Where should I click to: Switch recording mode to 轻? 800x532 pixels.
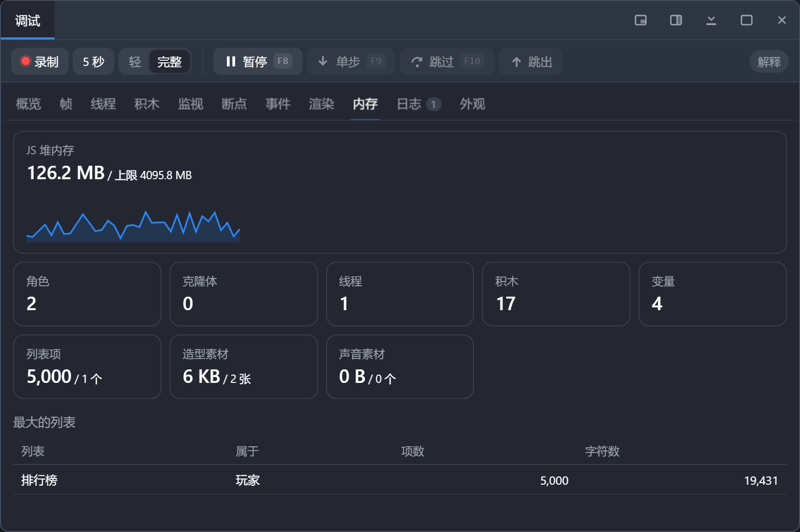click(135, 62)
